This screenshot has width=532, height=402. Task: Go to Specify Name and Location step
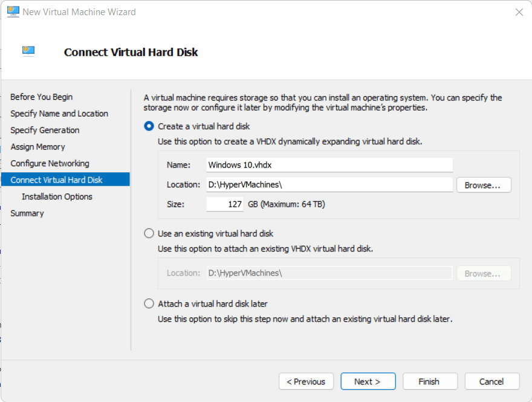(59, 113)
